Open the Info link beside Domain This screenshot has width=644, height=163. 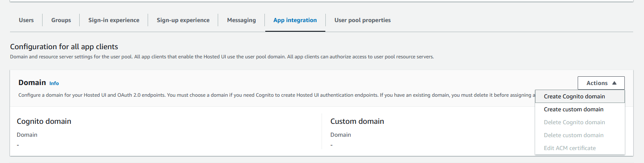pos(54,83)
